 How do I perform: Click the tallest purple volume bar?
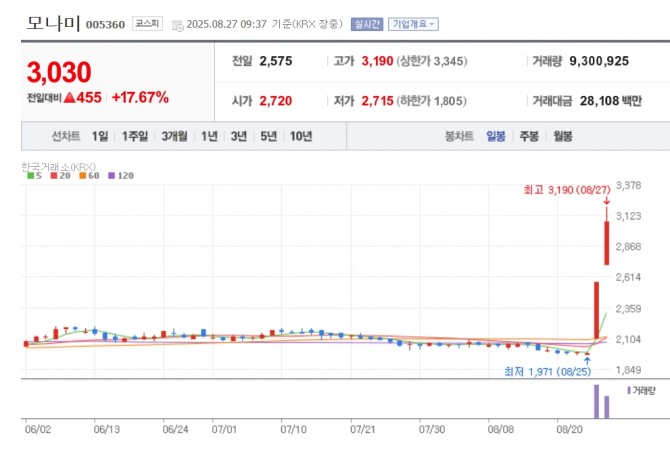click(x=597, y=402)
